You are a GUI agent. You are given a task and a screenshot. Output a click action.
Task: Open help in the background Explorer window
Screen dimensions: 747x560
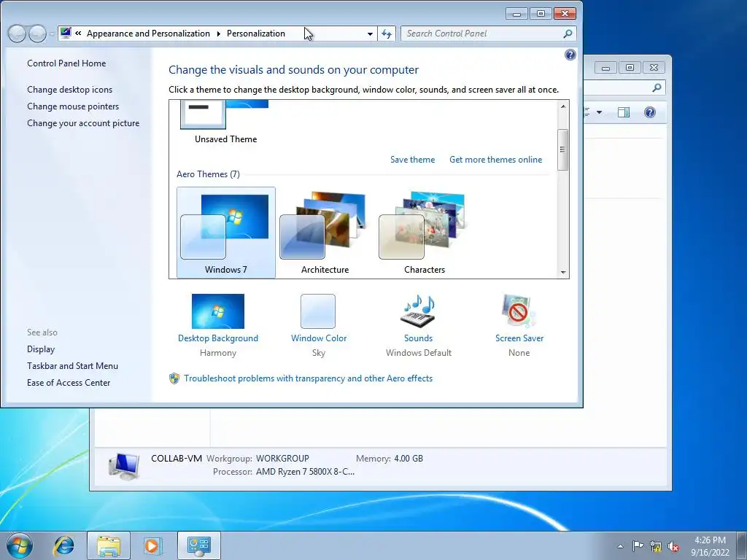click(649, 112)
